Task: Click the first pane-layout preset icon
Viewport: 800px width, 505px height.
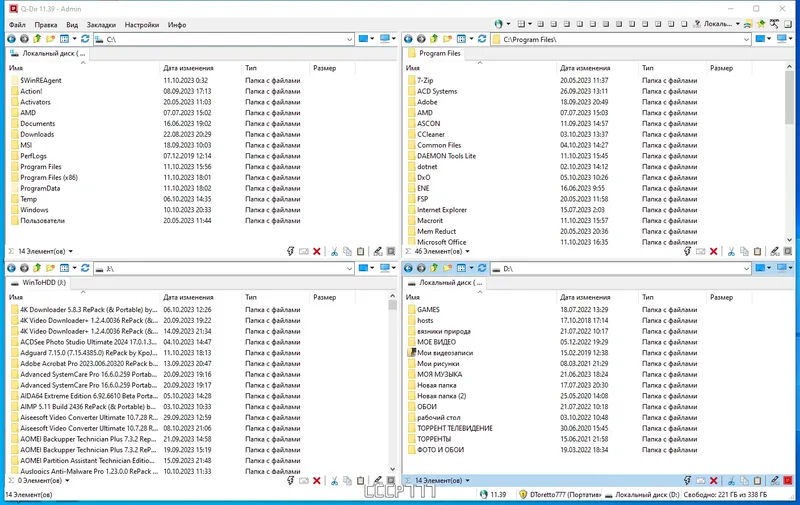Action: click(x=540, y=24)
